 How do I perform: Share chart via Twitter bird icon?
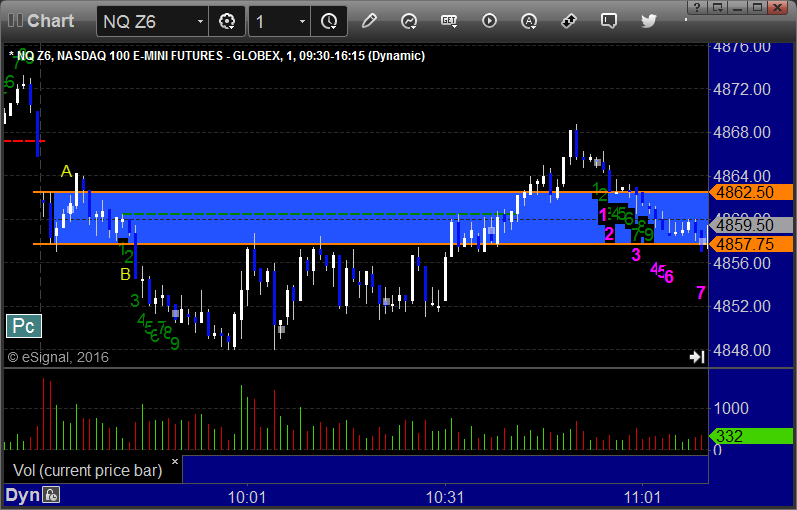[649, 21]
